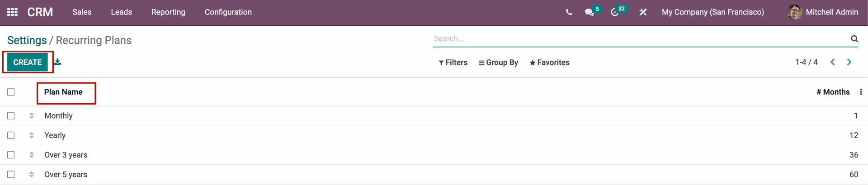Go to previous page arrow

point(833,62)
